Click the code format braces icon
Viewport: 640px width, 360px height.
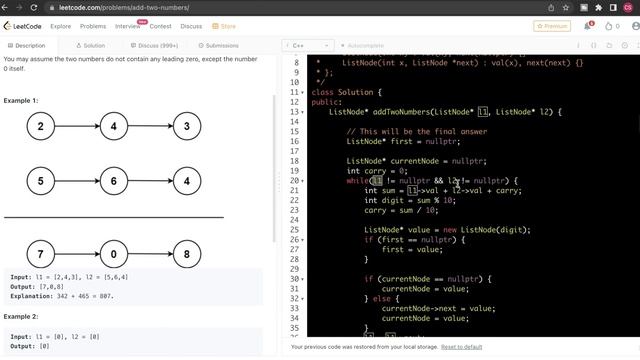[x=593, y=45]
